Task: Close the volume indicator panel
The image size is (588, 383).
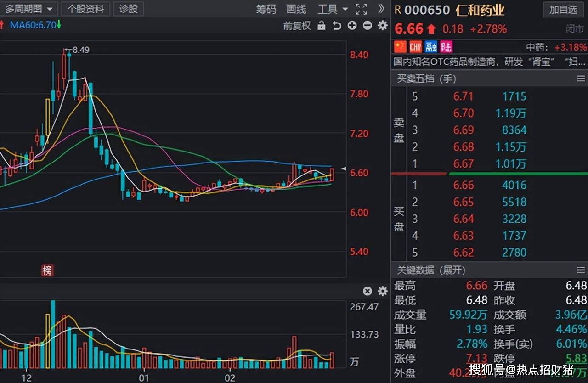Action: 367,291
